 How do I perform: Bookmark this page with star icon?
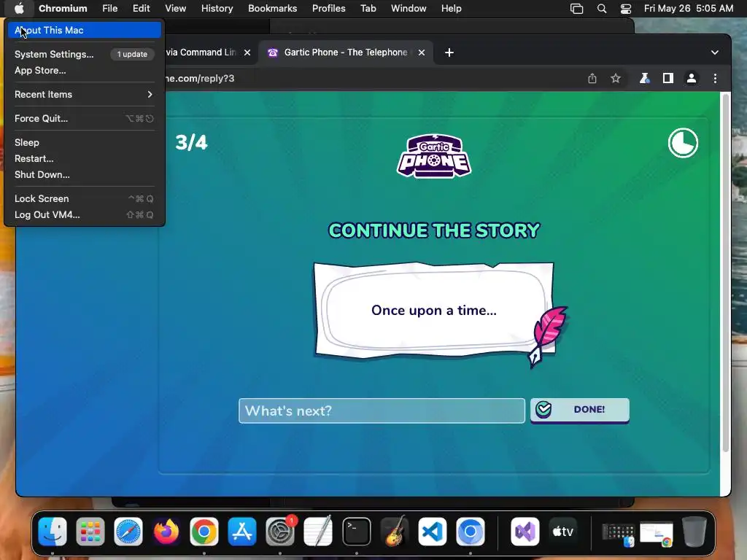[616, 79]
